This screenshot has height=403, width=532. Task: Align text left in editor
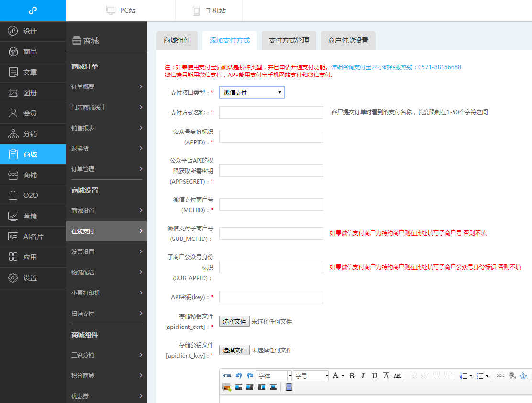pyautogui.click(x=413, y=376)
